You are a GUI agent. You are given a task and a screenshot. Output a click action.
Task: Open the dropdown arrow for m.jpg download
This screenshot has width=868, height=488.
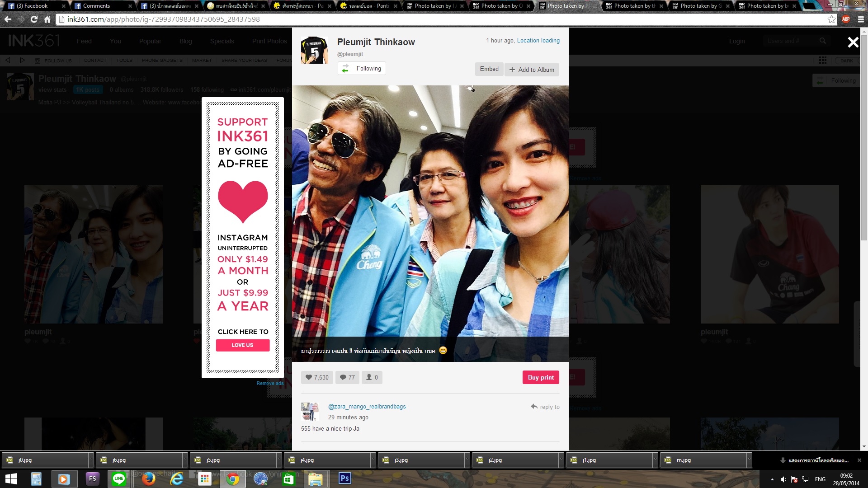(749, 460)
